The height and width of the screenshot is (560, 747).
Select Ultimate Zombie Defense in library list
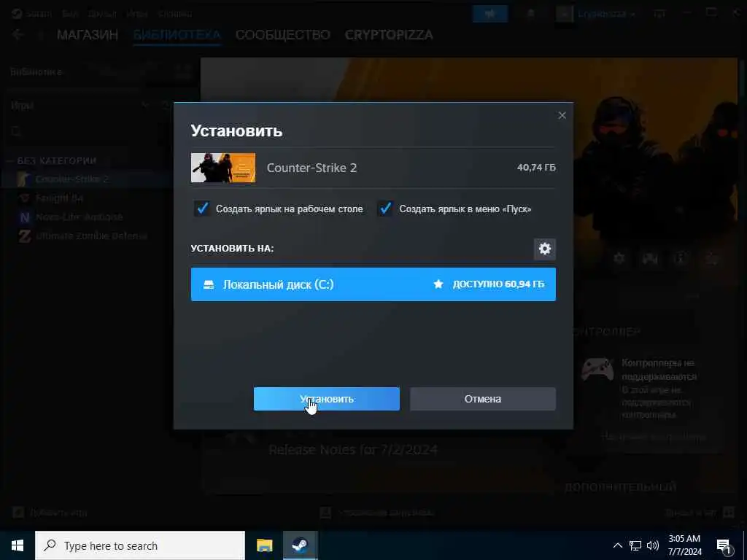[x=91, y=236]
